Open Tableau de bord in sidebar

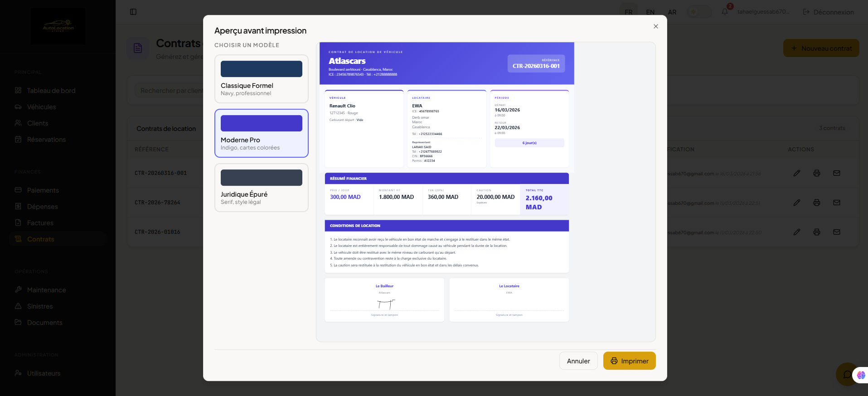pos(58,91)
